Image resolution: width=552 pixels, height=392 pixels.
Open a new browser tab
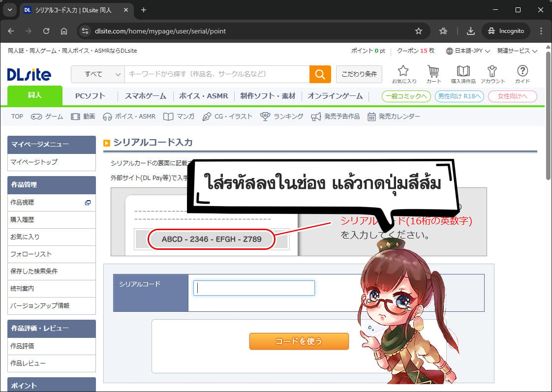(x=143, y=10)
